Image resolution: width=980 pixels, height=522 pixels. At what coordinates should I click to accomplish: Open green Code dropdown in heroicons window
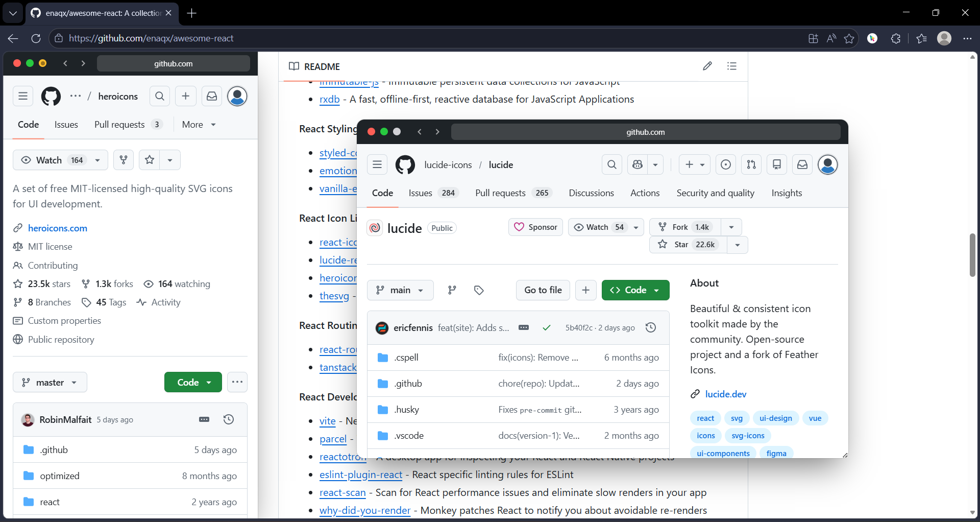coord(193,382)
